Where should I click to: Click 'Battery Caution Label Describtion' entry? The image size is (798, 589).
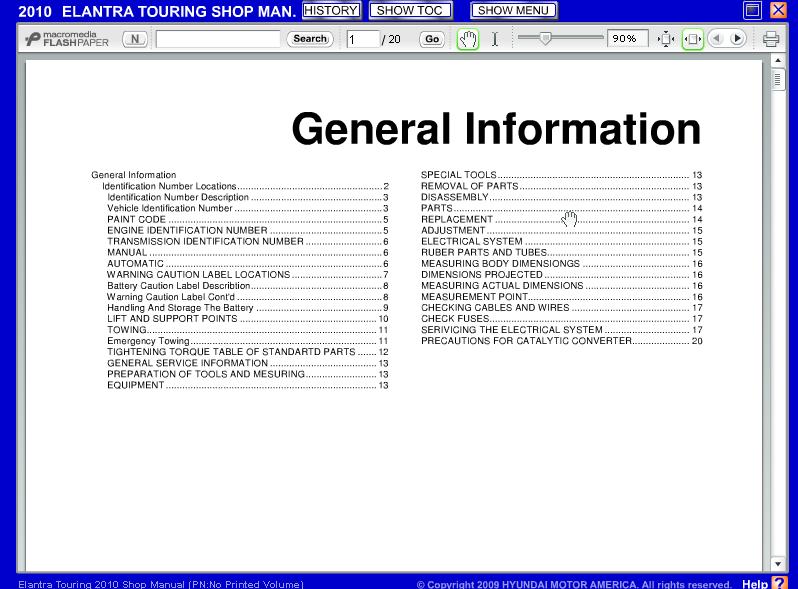(x=247, y=286)
